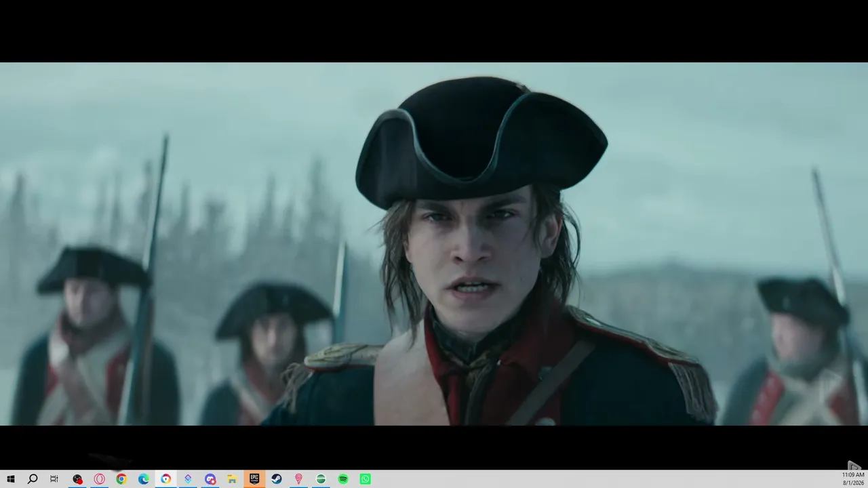Open the purple diamond app on taskbar
868x488 pixels.
(188, 479)
